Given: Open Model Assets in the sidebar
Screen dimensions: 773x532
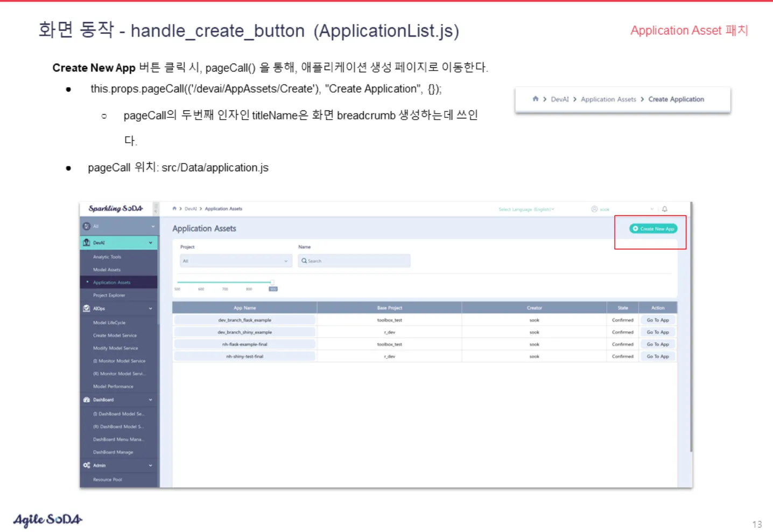Looking at the screenshot, I should point(107,270).
